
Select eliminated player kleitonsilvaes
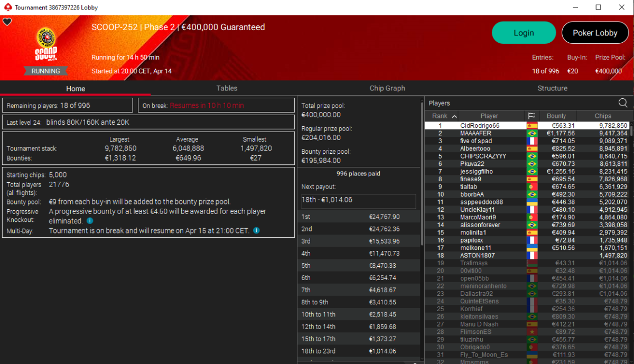[527, 316]
